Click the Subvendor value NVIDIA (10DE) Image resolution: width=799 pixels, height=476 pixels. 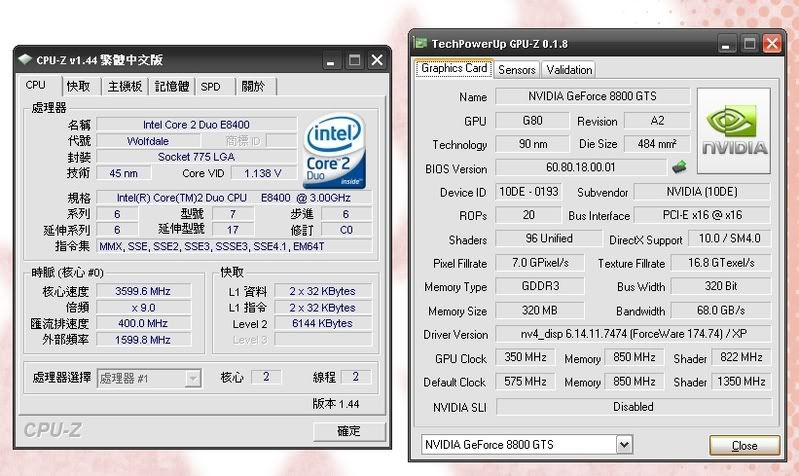click(702, 192)
